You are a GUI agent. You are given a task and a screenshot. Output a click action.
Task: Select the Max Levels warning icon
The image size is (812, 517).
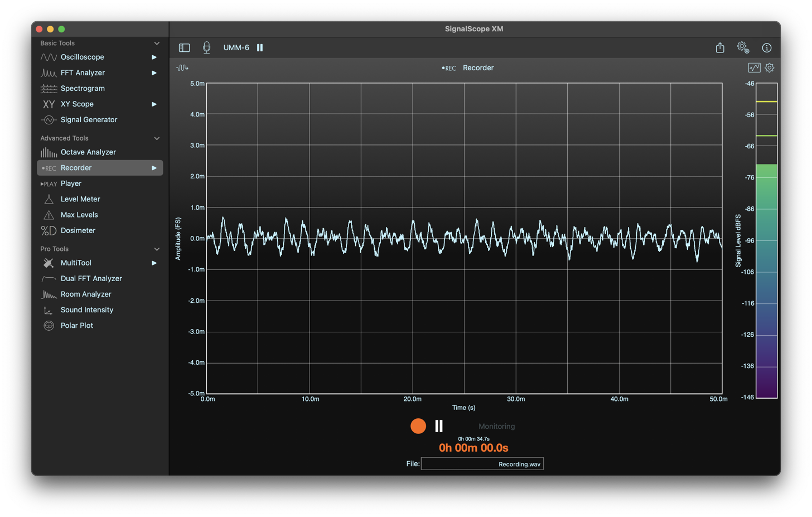click(x=49, y=215)
